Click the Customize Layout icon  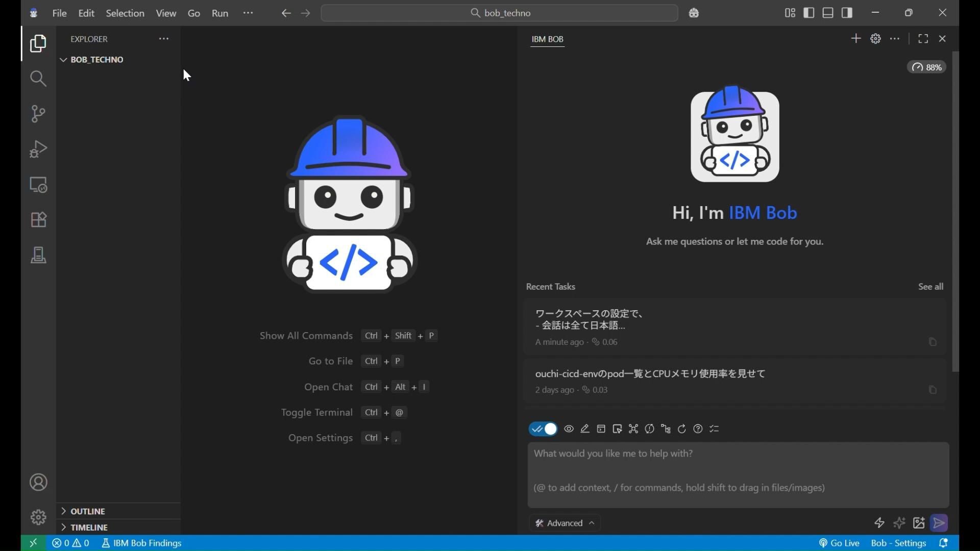[x=790, y=13]
